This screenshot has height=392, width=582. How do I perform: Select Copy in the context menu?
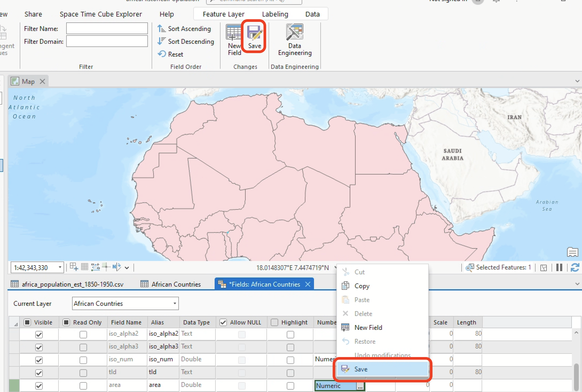click(362, 286)
